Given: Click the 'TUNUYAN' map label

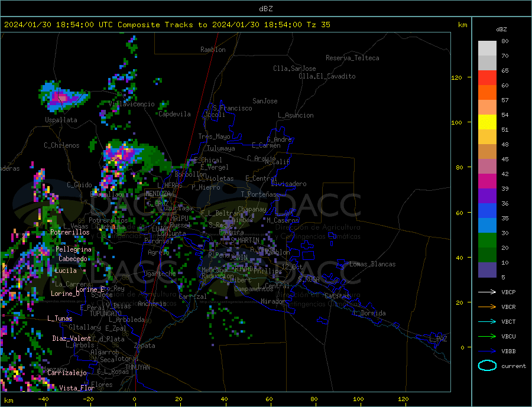Looking at the screenshot, I should tap(137, 367).
